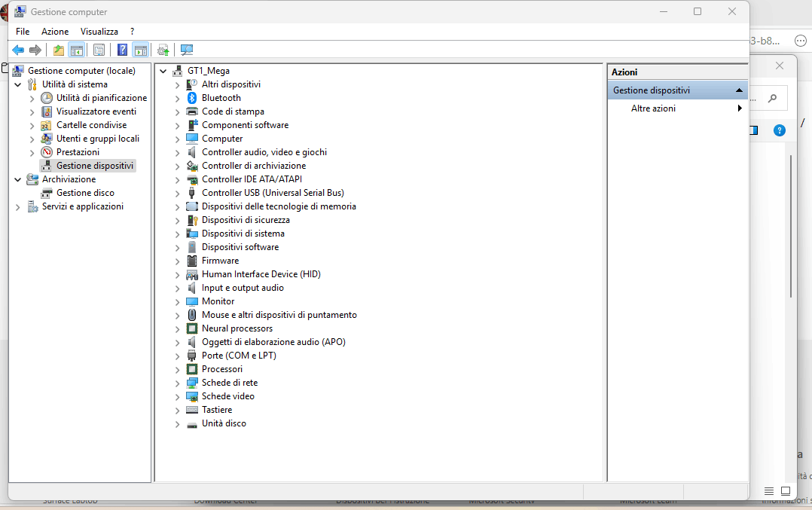Select Dispositivi delle tecnologie di memoria
Screen dimensions: 812x510
click(279, 206)
